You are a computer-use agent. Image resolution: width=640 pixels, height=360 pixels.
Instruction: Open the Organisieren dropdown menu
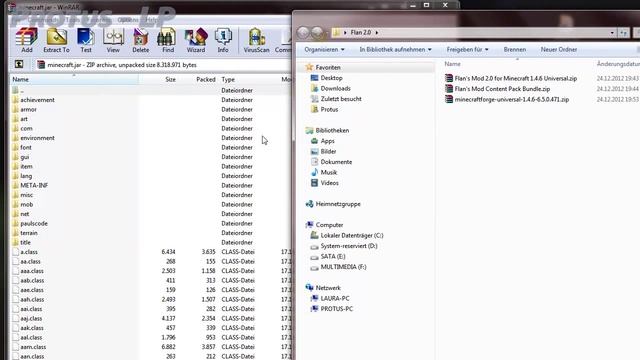point(324,49)
